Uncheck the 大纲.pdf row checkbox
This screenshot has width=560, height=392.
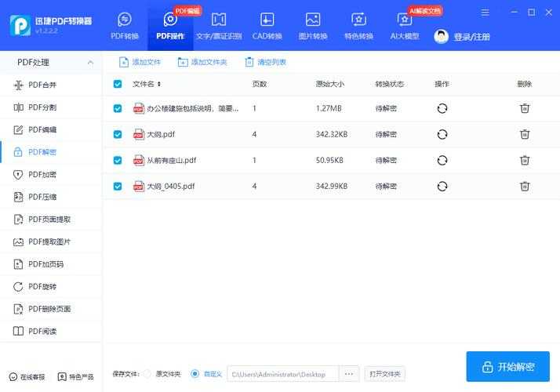coord(118,134)
